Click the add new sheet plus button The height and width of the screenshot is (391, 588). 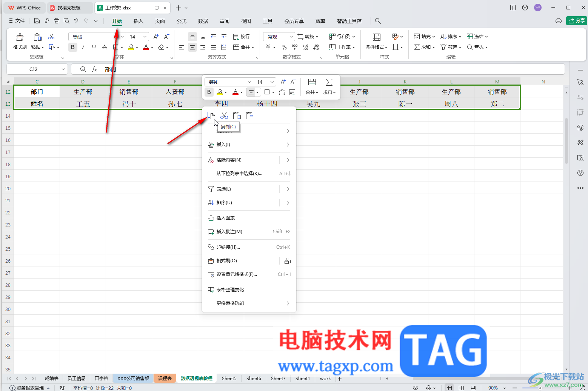pos(340,379)
